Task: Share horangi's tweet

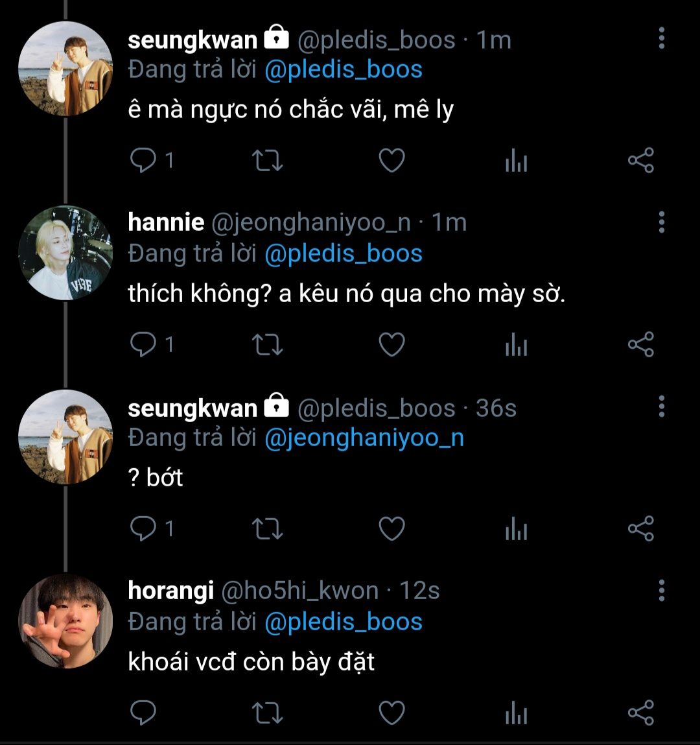Action: point(641,713)
